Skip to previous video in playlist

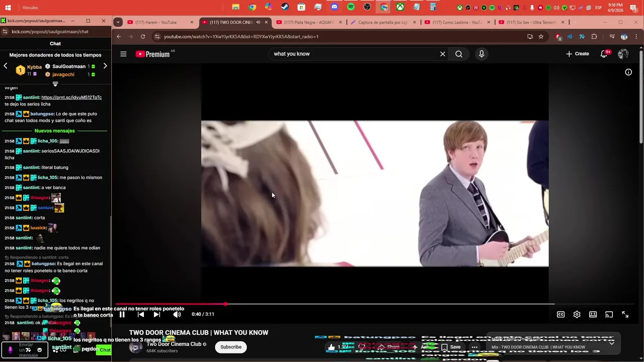[x=141, y=314]
